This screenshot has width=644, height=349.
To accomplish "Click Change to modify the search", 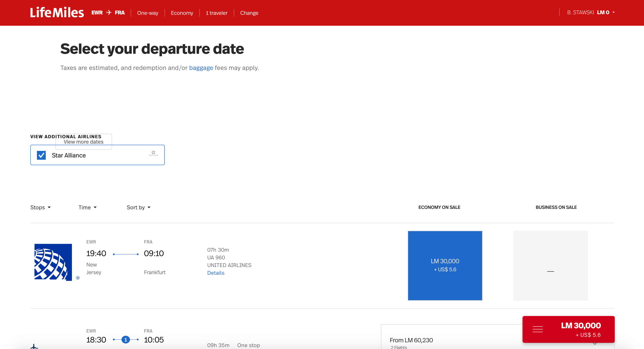I will (249, 13).
